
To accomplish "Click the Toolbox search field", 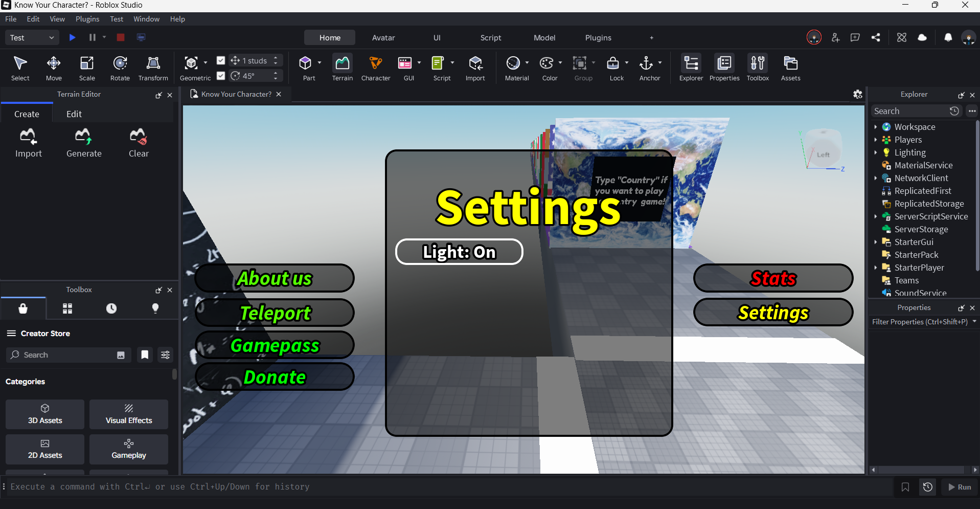I will [x=69, y=355].
